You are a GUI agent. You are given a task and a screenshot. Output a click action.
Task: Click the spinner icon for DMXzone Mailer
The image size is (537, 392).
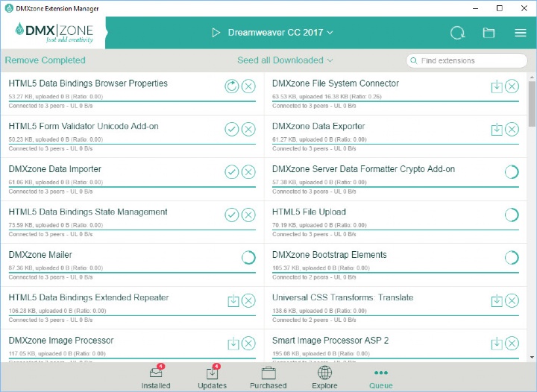coord(248,258)
